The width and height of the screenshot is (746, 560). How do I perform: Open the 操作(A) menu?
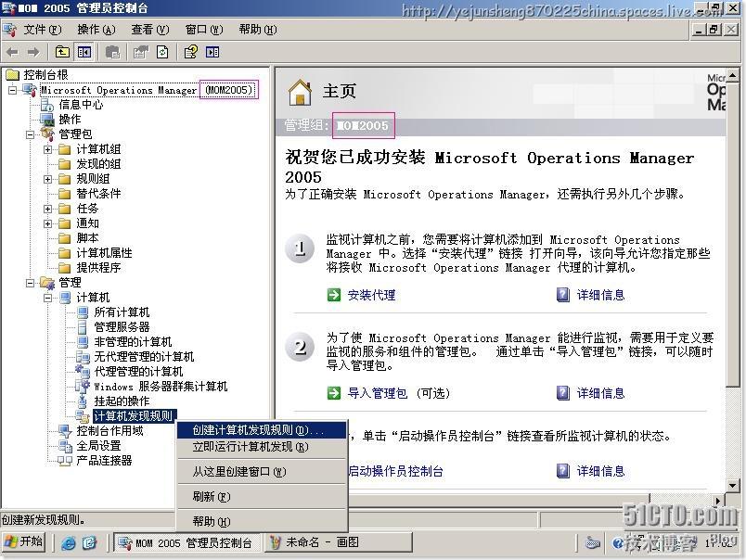click(96, 30)
